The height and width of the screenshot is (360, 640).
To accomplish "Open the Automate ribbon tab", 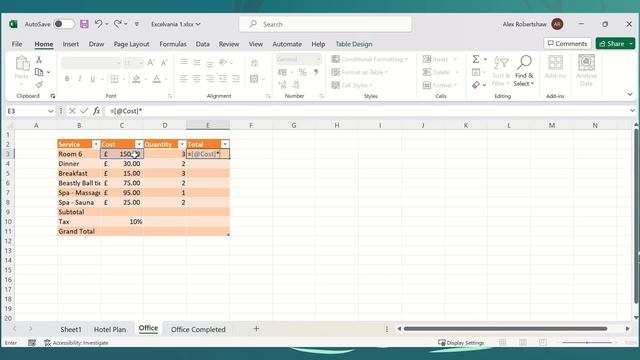I will (287, 44).
